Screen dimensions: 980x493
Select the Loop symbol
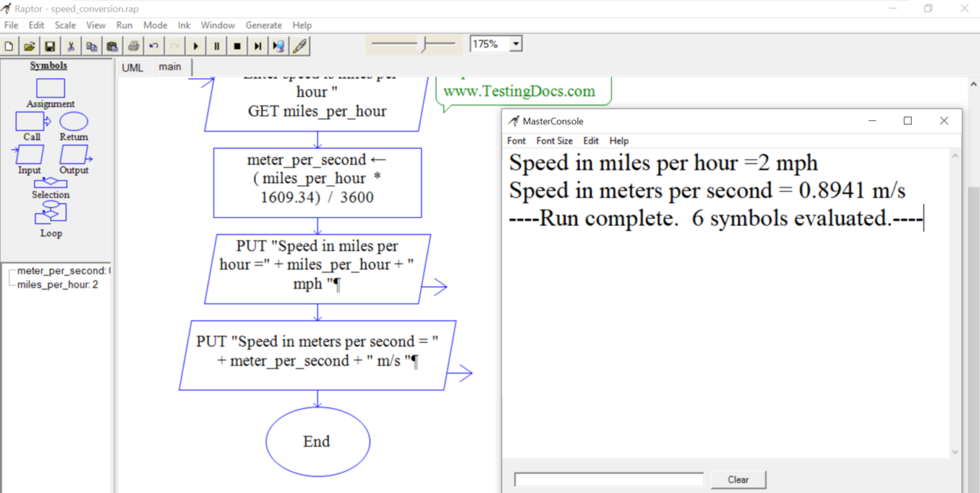click(50, 213)
